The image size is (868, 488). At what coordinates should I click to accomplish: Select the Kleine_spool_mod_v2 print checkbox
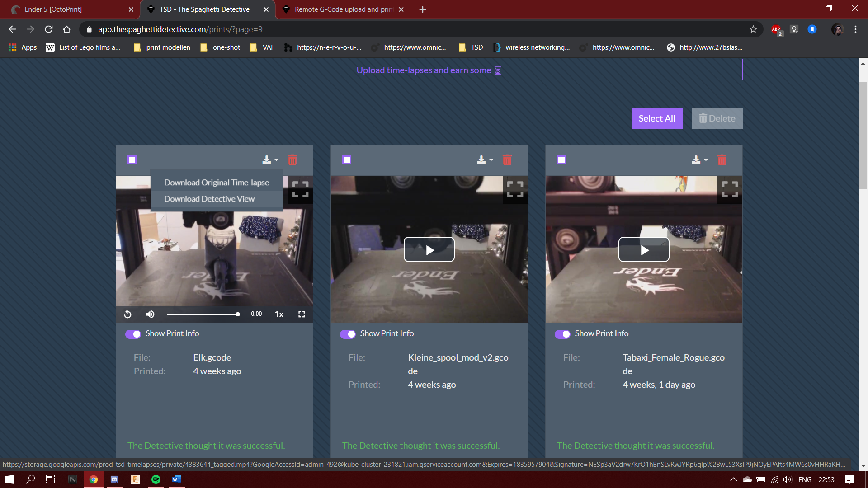pyautogui.click(x=347, y=160)
